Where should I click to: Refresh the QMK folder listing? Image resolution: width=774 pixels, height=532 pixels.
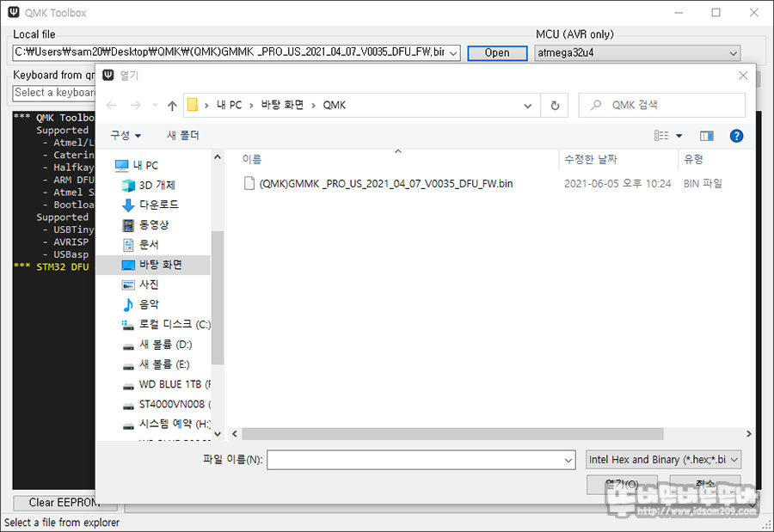tap(555, 105)
